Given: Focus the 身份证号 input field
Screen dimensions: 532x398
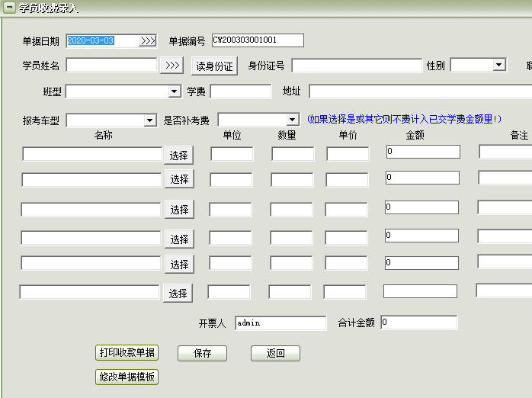Looking at the screenshot, I should (356, 66).
